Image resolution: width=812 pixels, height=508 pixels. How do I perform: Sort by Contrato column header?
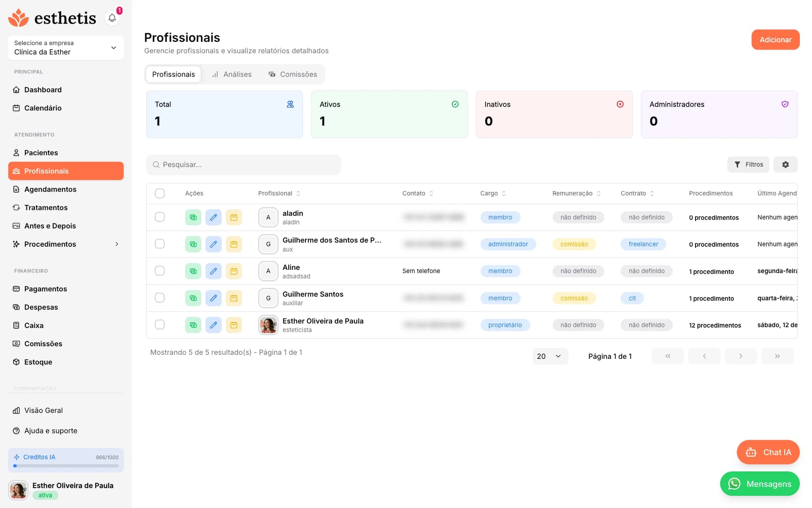point(637,193)
